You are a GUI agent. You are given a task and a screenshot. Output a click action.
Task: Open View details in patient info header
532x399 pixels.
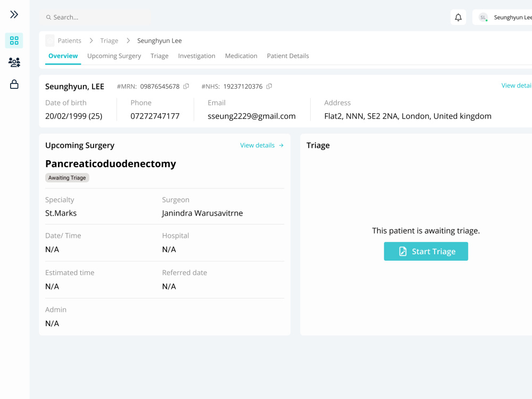pyautogui.click(x=517, y=86)
